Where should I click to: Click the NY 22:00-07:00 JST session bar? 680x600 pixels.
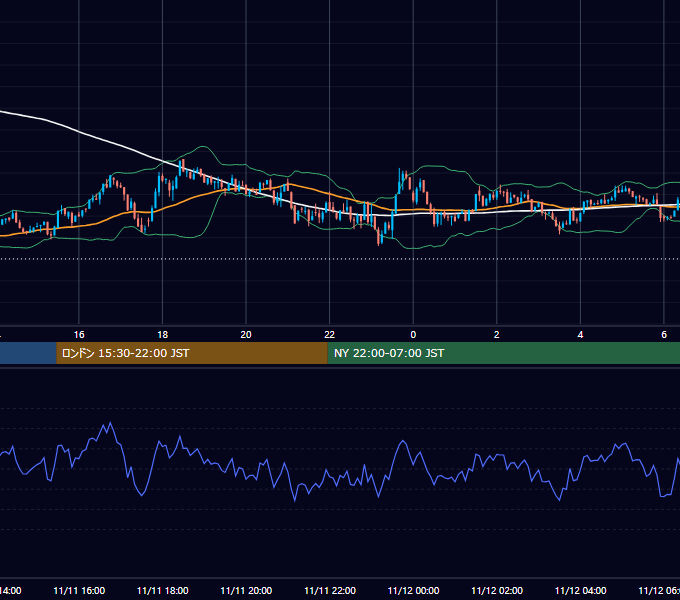click(x=503, y=353)
